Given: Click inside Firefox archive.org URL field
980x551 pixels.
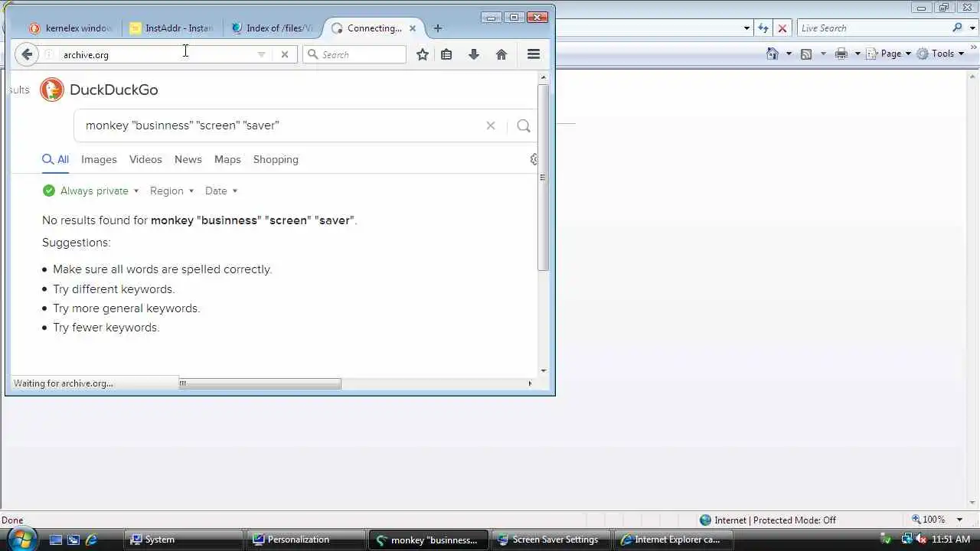Looking at the screenshot, I should pos(157,54).
